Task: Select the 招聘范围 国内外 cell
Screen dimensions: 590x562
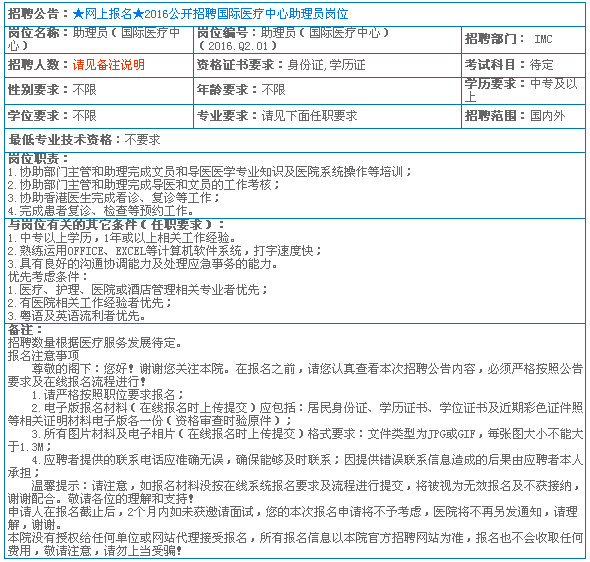Action: point(523,116)
